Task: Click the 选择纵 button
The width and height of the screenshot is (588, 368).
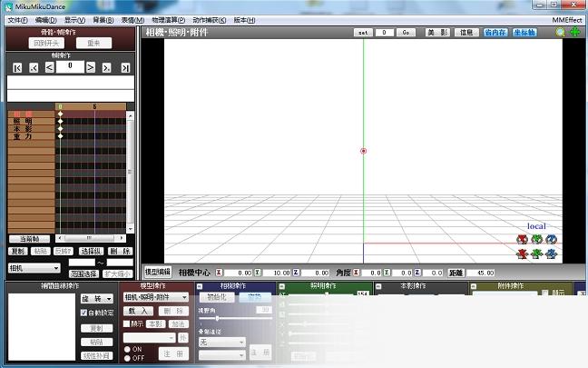Action: tap(91, 251)
